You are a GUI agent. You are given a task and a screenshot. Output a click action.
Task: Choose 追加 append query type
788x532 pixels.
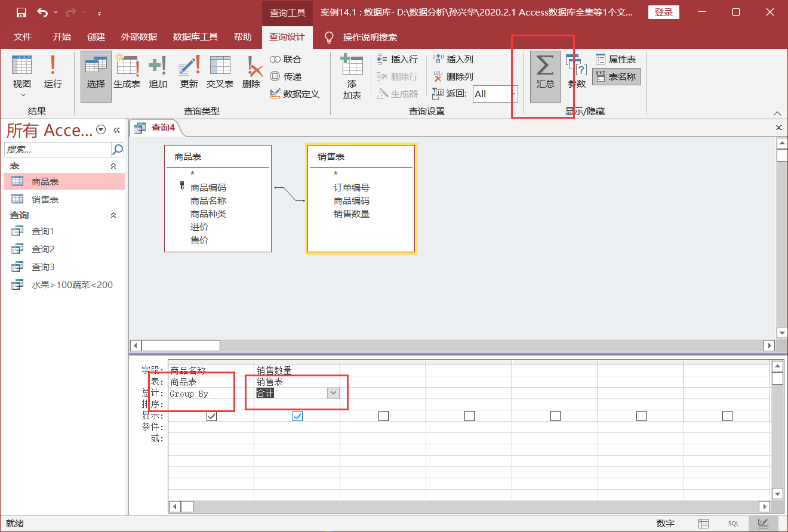pos(158,72)
